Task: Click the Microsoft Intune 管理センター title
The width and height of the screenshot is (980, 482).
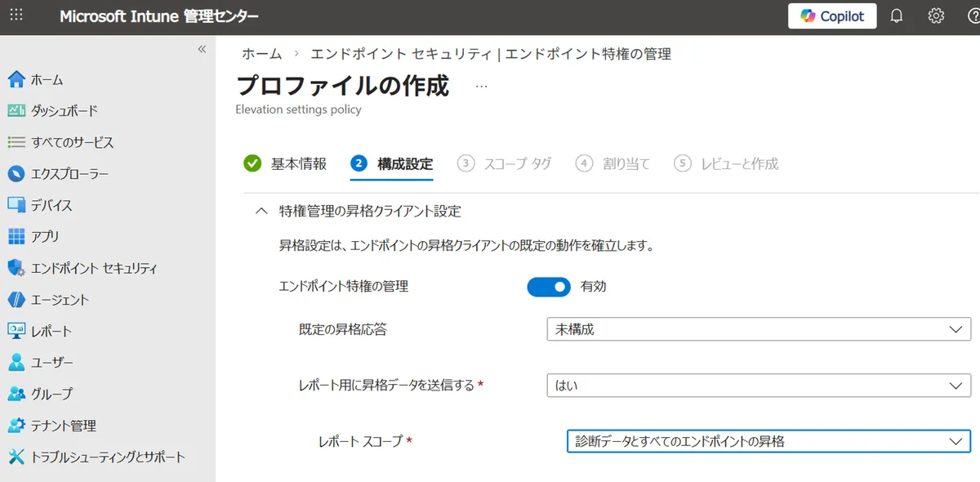Action: point(159,16)
